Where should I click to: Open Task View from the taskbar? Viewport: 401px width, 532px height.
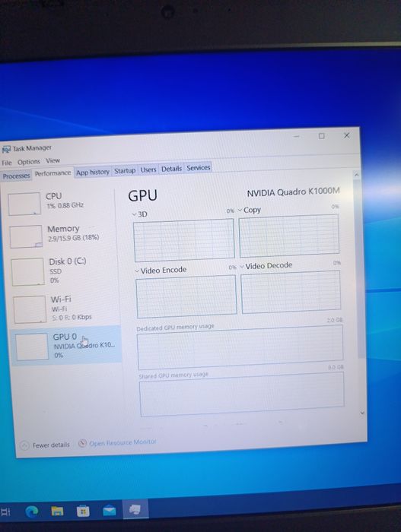coord(6,511)
